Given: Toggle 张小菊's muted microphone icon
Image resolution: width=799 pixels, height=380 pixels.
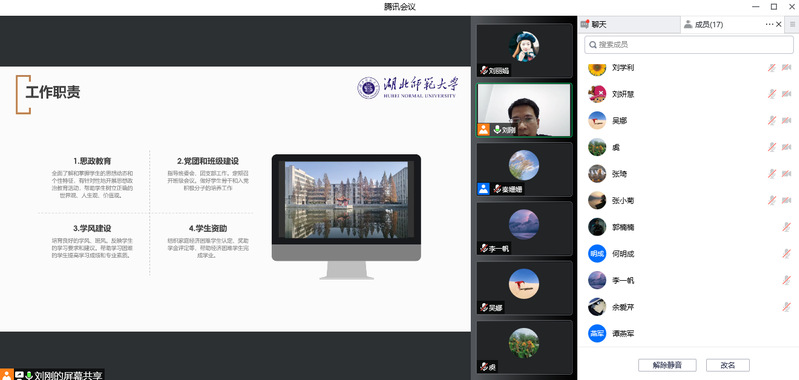Looking at the screenshot, I should pyautogui.click(x=772, y=200).
